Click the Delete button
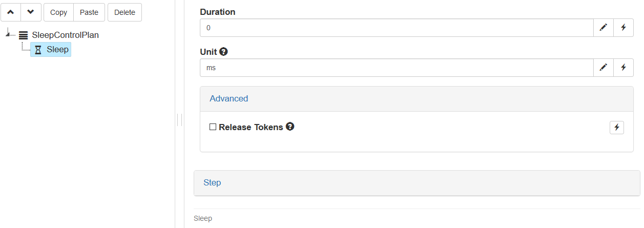Screen dimensions: 644x228 [124, 12]
